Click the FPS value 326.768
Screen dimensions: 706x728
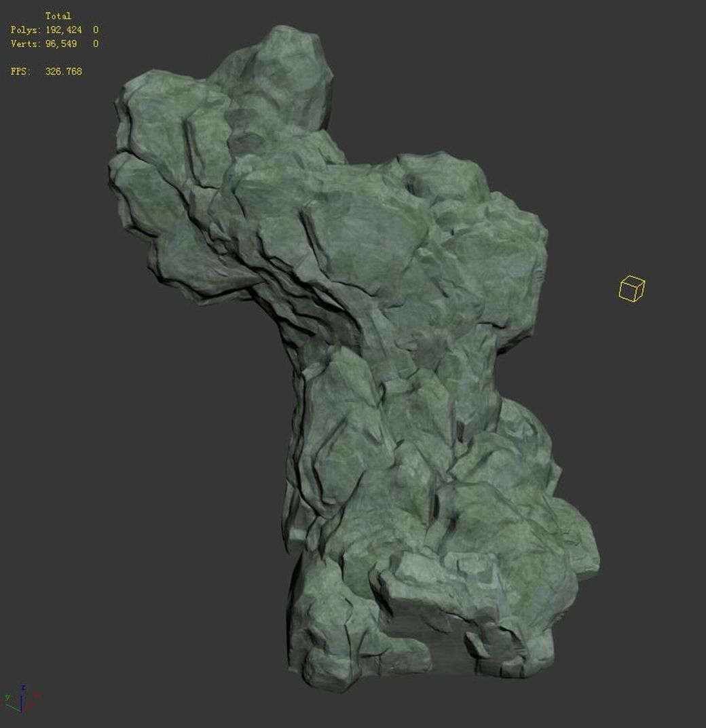64,71
